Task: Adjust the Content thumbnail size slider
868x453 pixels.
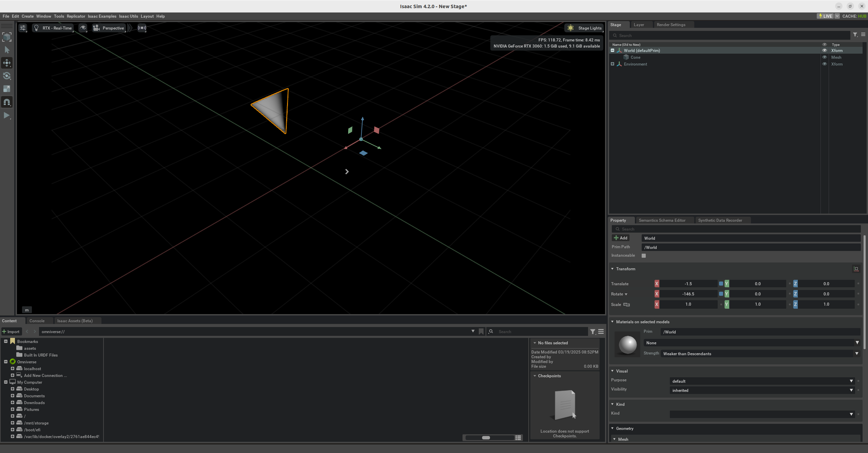Action: (489, 438)
